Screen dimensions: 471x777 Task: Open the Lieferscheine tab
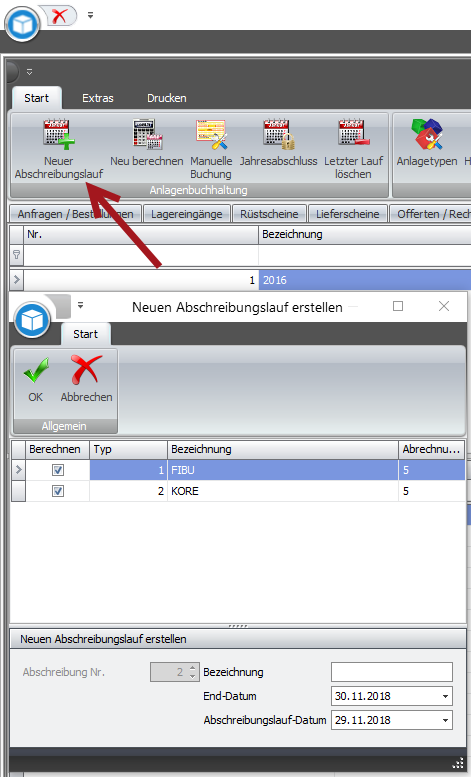pos(348,214)
